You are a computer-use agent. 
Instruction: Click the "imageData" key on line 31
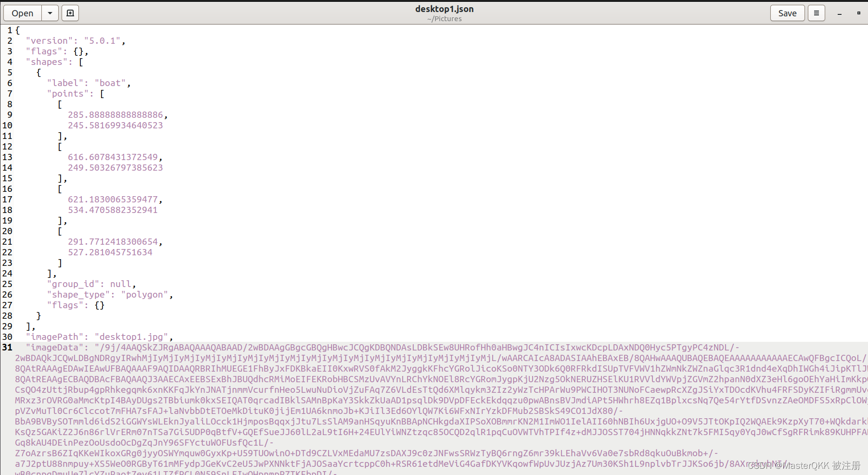tap(54, 348)
